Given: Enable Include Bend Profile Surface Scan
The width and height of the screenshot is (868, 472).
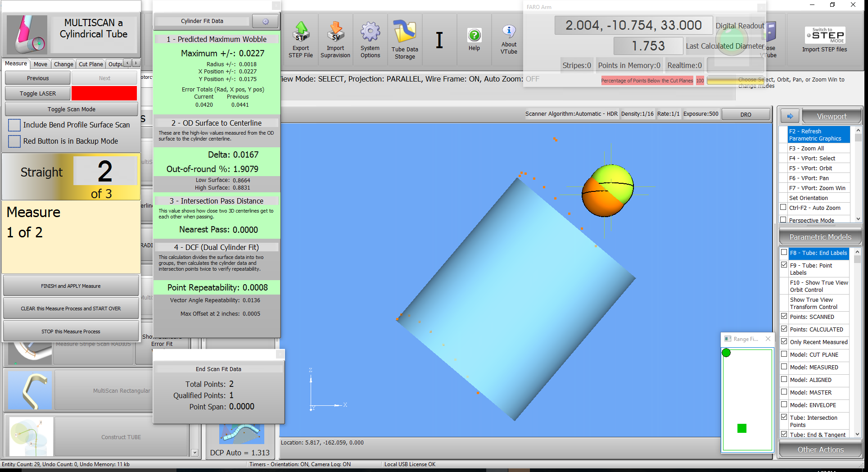Looking at the screenshot, I should (x=14, y=125).
